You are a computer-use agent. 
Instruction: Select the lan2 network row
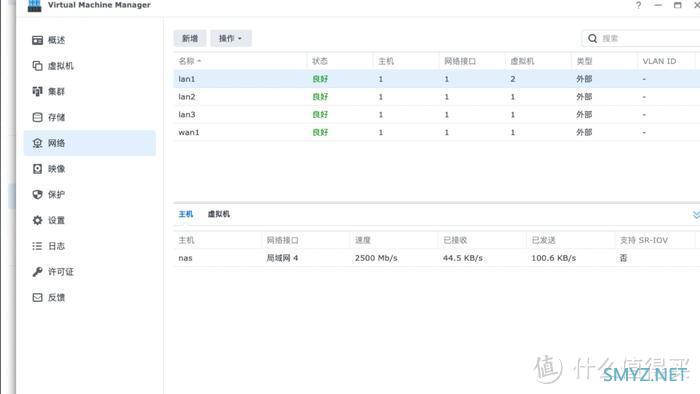click(x=437, y=97)
